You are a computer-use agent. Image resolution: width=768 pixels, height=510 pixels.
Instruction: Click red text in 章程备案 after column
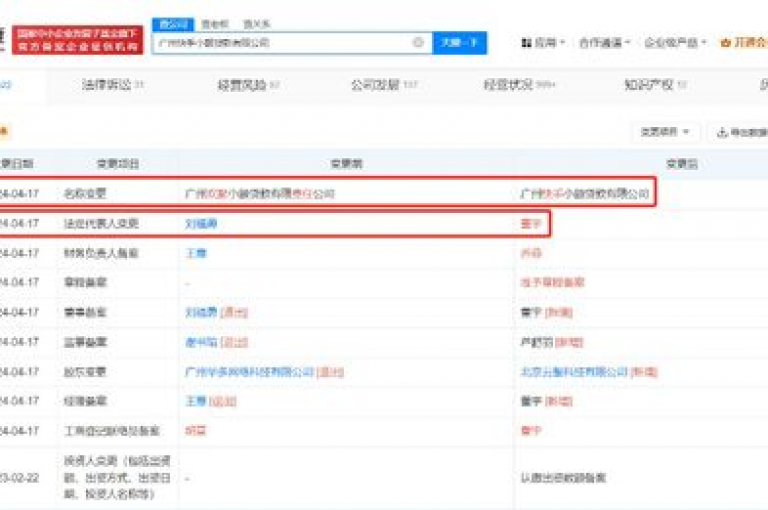pos(552,283)
